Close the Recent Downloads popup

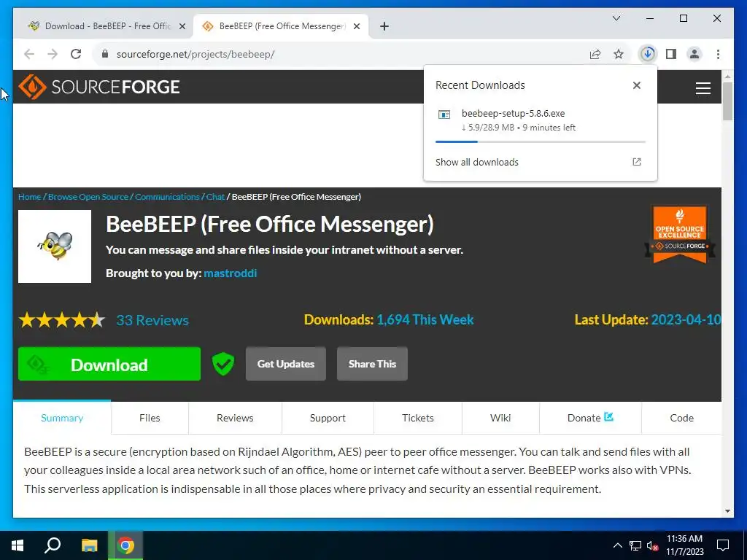636,85
